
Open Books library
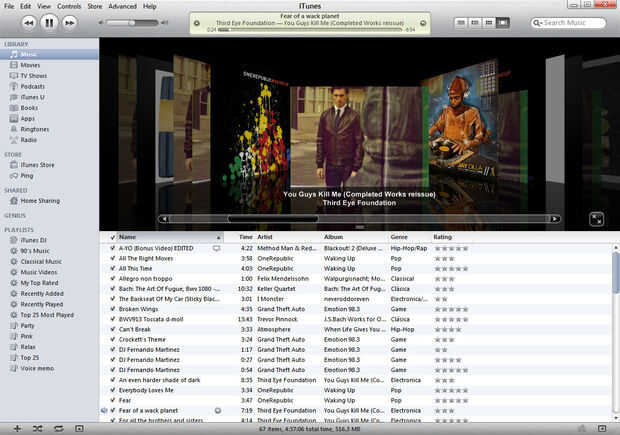click(x=29, y=108)
